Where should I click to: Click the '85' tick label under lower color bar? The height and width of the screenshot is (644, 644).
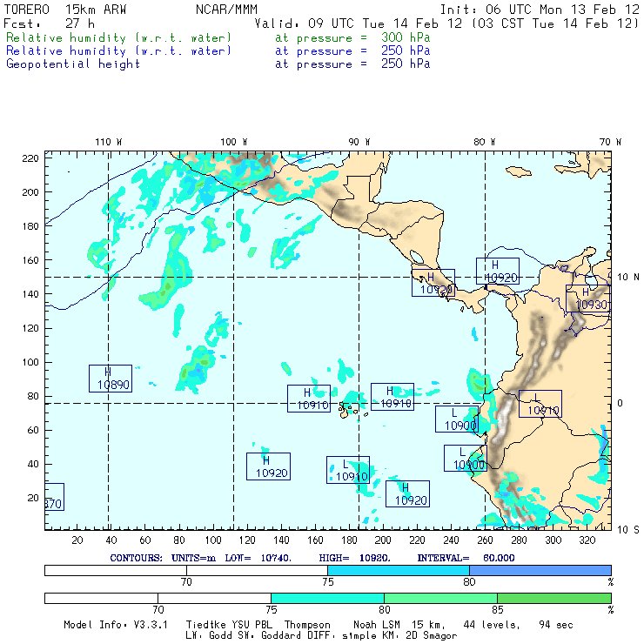coord(498,609)
